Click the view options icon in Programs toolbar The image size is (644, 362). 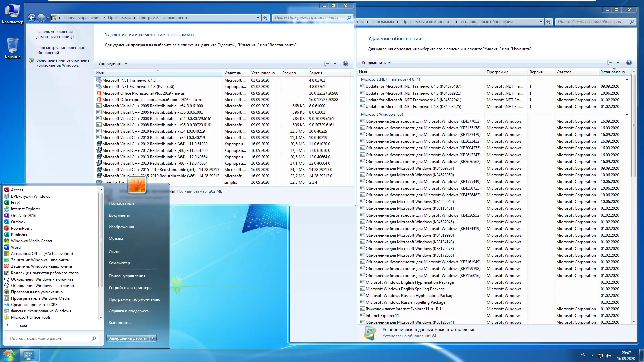coord(327,64)
